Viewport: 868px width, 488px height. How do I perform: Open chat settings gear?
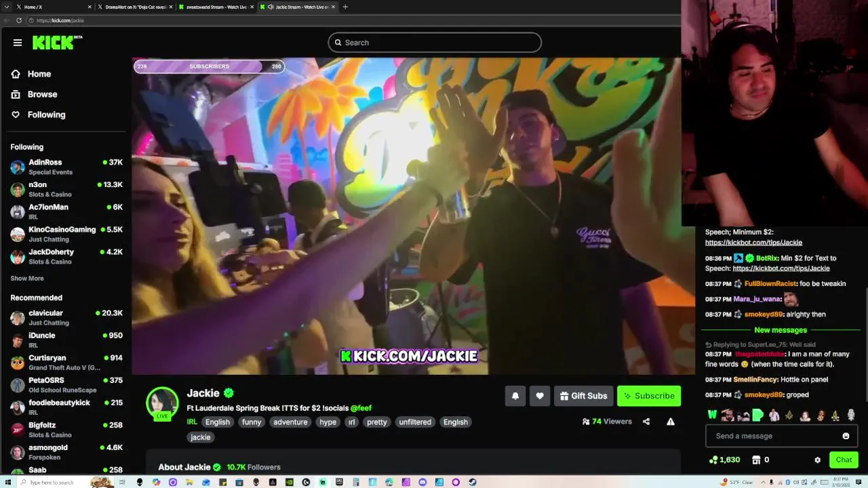[x=818, y=460]
